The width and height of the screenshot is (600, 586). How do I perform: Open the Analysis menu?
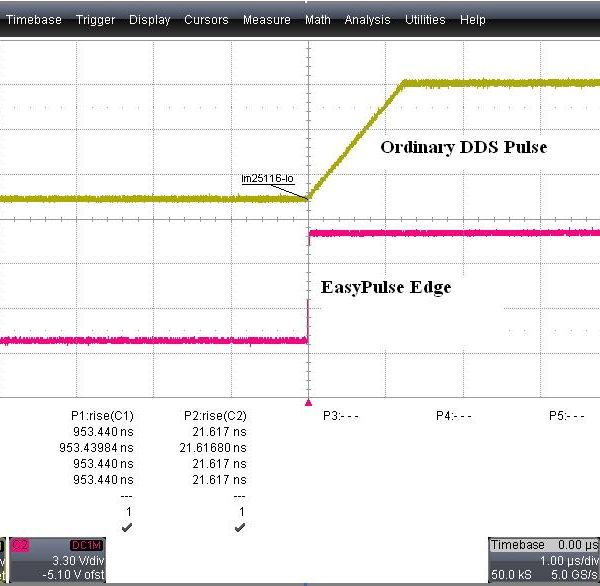tap(368, 20)
